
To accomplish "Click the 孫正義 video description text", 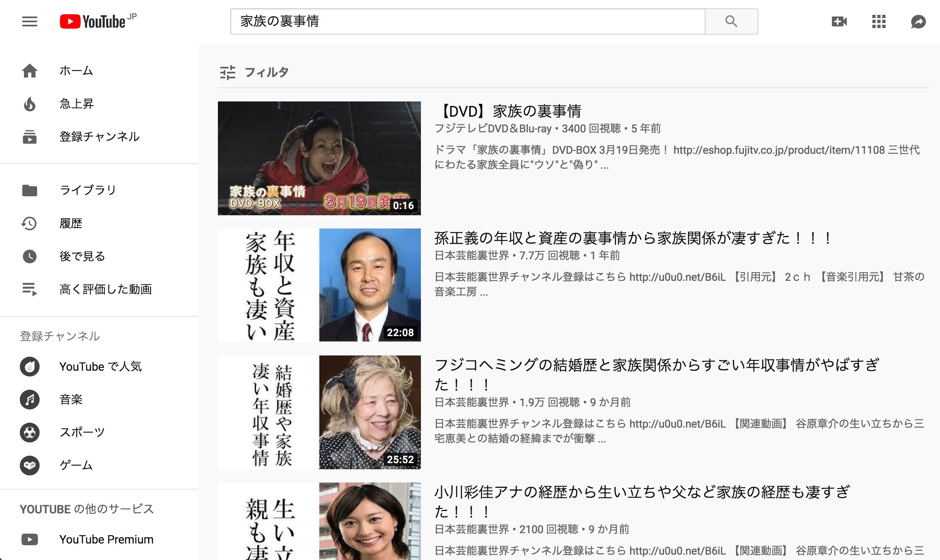I will 679,284.
